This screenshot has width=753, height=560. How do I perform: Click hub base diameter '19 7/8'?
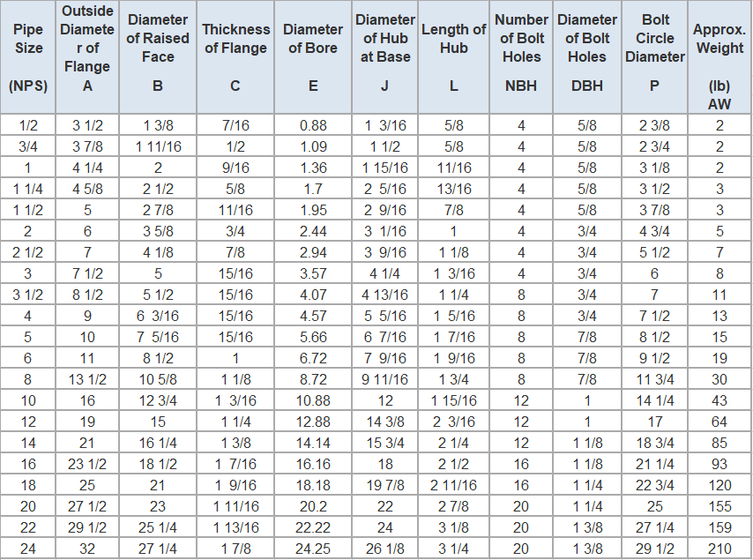385,484
